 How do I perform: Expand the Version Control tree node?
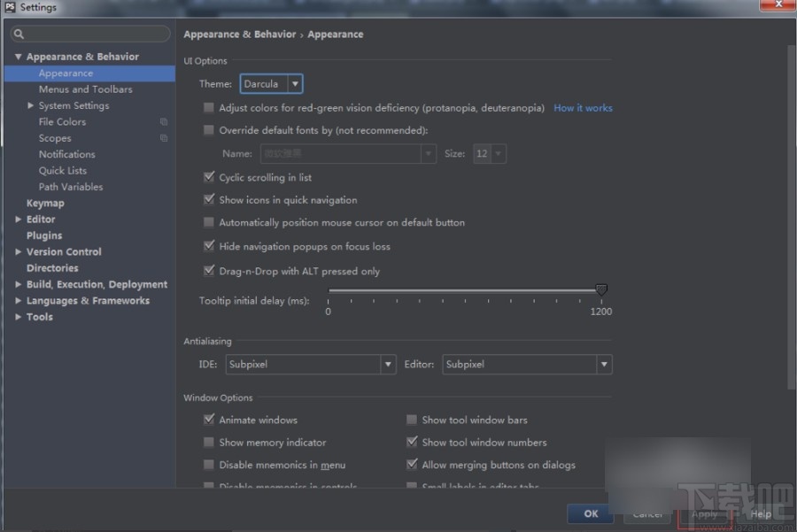coord(19,252)
